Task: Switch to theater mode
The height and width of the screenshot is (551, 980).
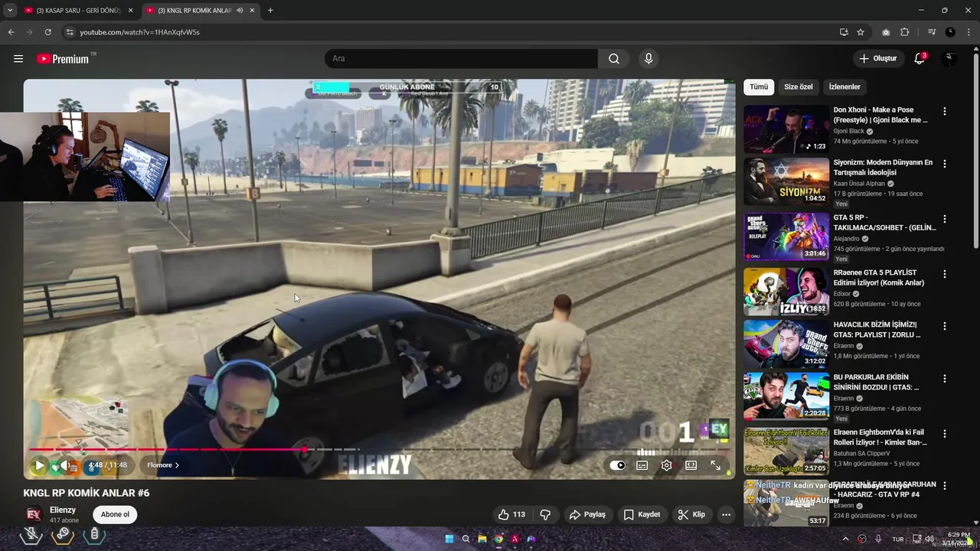Action: coord(691,465)
